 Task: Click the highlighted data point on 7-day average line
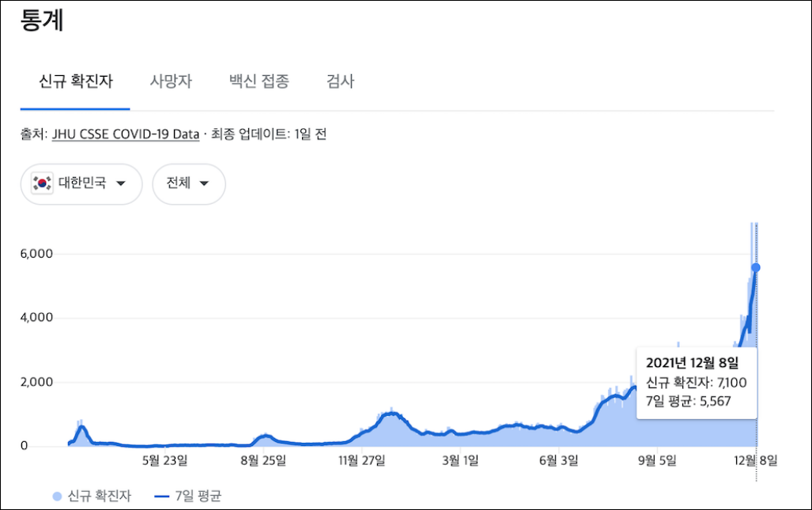point(756,268)
